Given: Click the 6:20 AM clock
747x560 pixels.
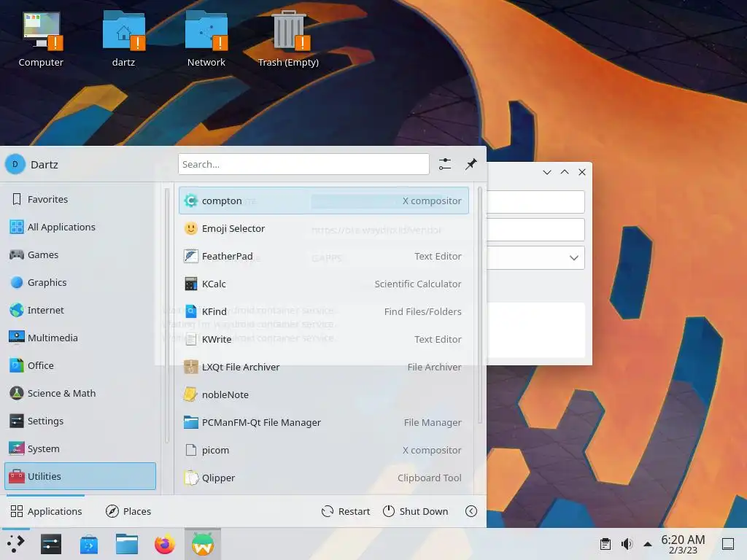Looking at the screenshot, I should pos(683,544).
